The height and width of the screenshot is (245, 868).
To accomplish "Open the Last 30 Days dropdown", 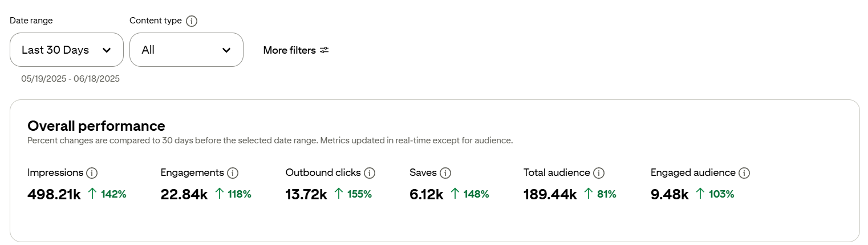I will point(67,50).
